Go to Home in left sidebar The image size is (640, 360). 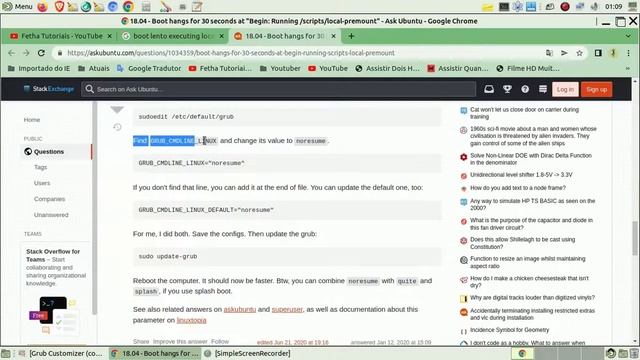[32, 120]
